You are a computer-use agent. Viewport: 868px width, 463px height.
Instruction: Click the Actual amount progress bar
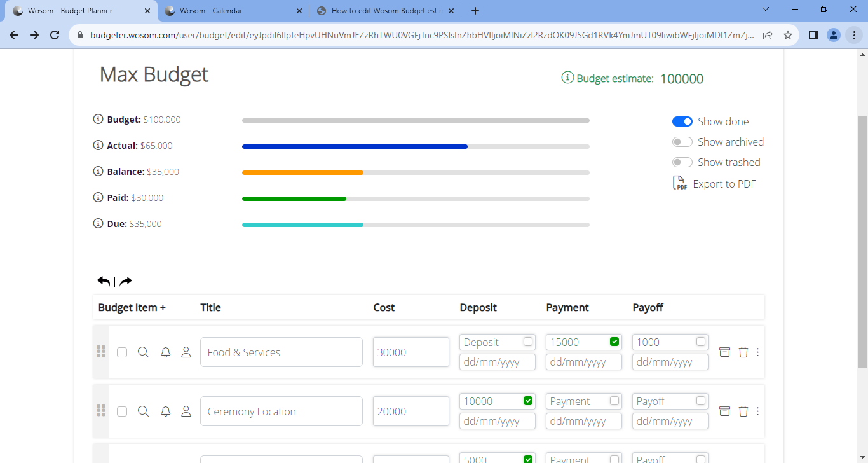[355, 146]
